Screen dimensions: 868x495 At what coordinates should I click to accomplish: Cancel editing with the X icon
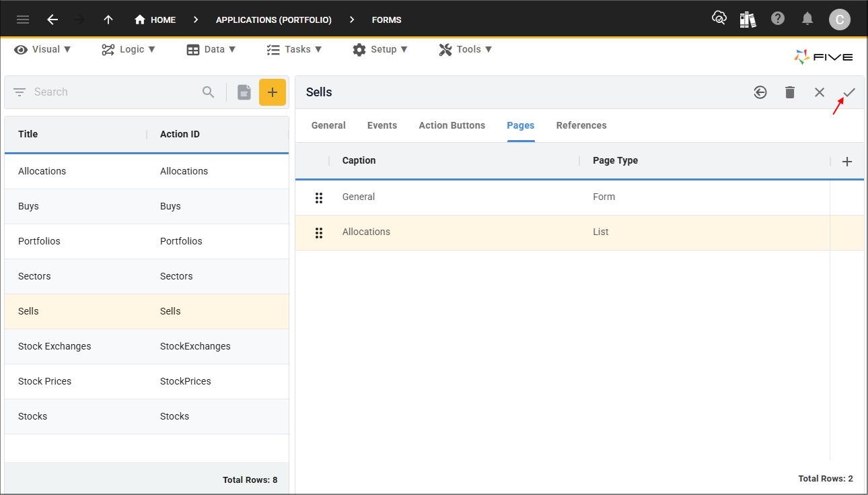pos(820,92)
